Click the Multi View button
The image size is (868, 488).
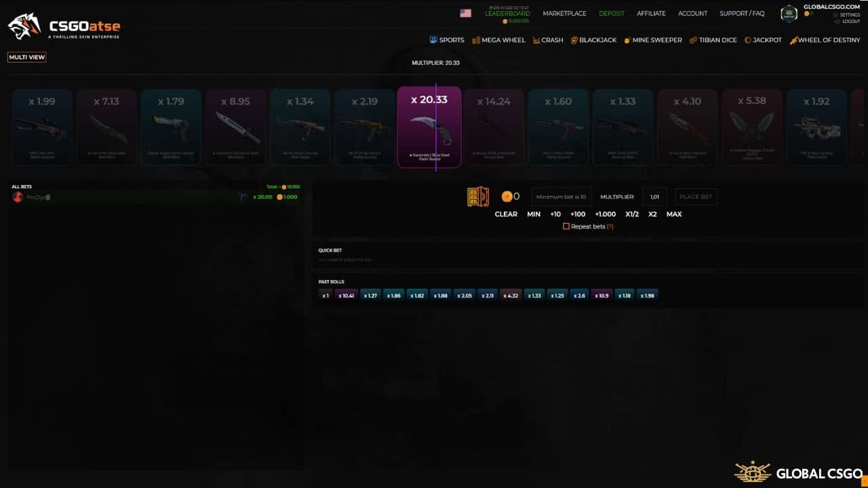[27, 57]
